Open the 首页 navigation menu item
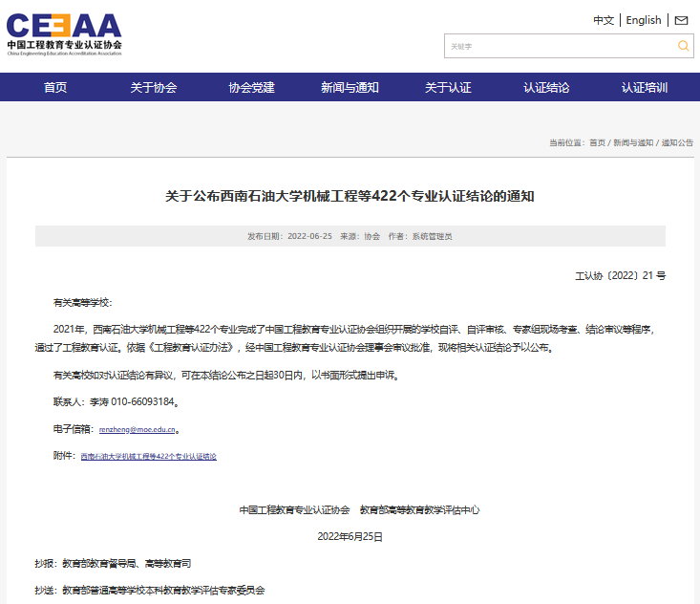700x604 pixels. [x=55, y=87]
